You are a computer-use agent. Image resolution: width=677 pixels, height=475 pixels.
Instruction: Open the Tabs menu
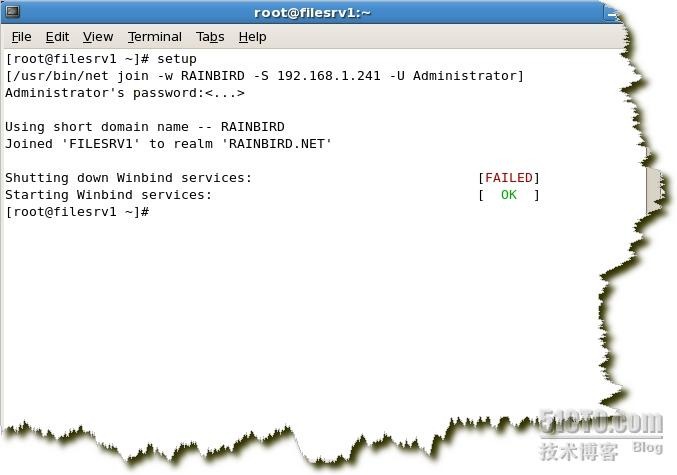click(210, 37)
